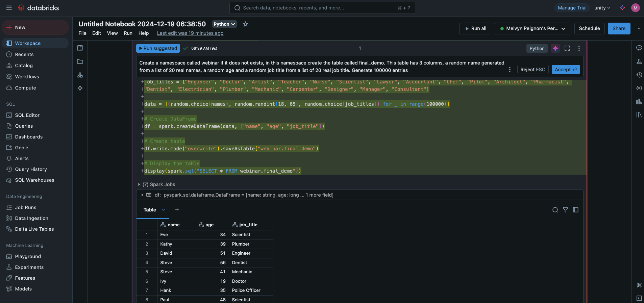Click the favorite star next to notebook title
This screenshot has height=303, width=644.
[x=246, y=24]
